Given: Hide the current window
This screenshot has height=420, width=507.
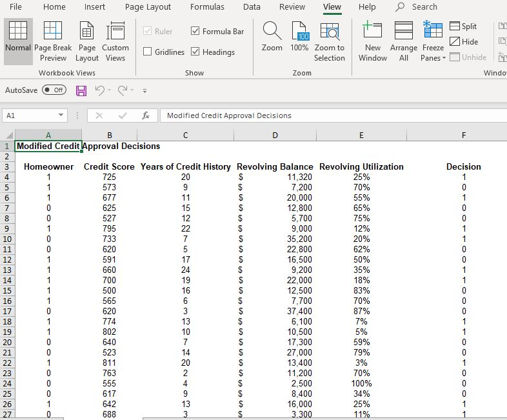Looking at the screenshot, I should 464,41.
